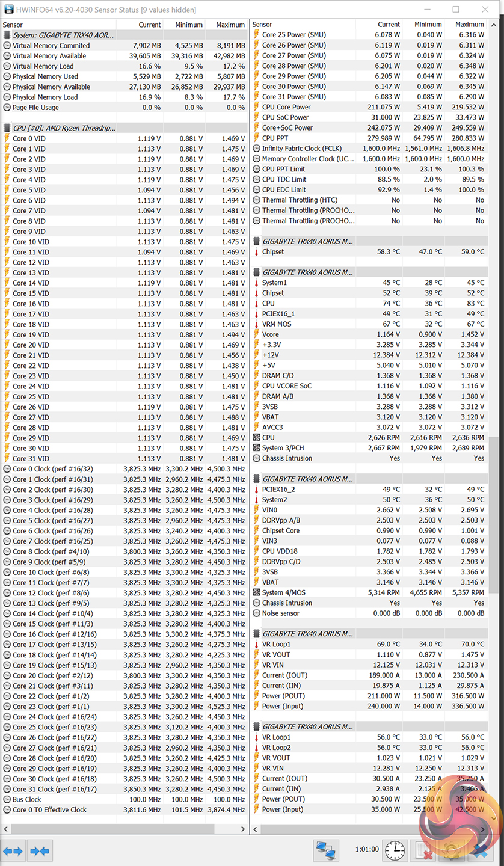Click the thermometer icon beside Chipset 58.3 °C
This screenshot has height=866, width=504.
coord(257,251)
